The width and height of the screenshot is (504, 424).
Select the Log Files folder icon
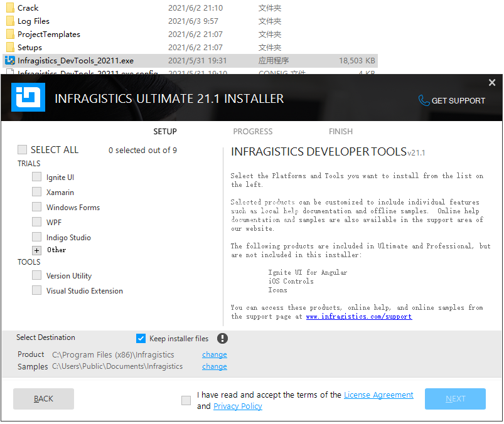click(10, 21)
